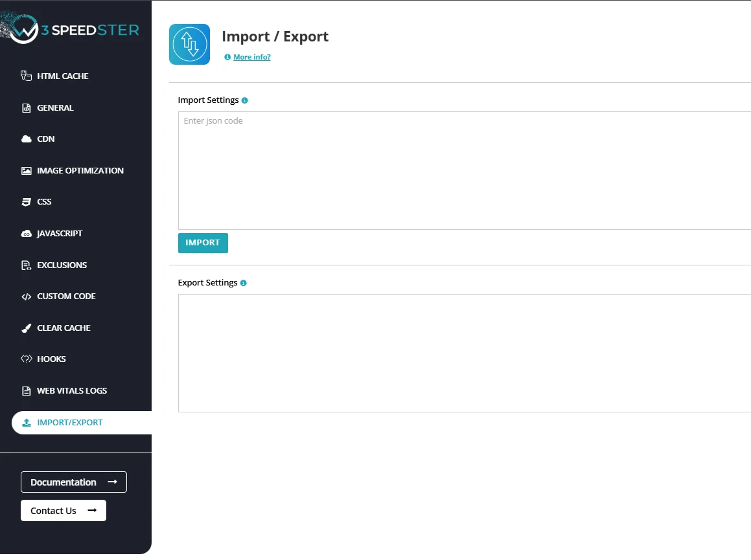This screenshot has width=751, height=560.
Task: Open the General settings tab
Action: coord(55,108)
